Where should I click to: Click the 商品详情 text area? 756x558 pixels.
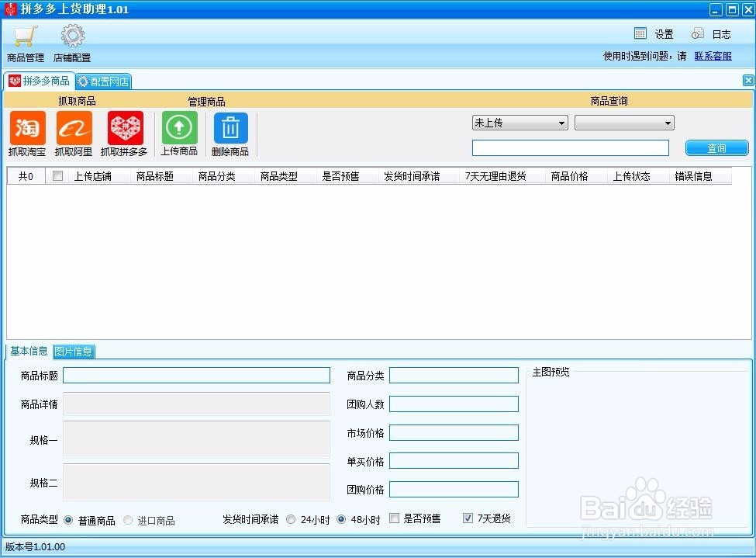(x=197, y=404)
